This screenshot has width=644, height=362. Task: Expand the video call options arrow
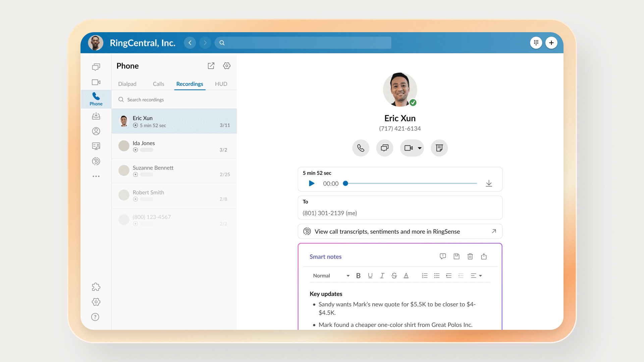coord(420,148)
